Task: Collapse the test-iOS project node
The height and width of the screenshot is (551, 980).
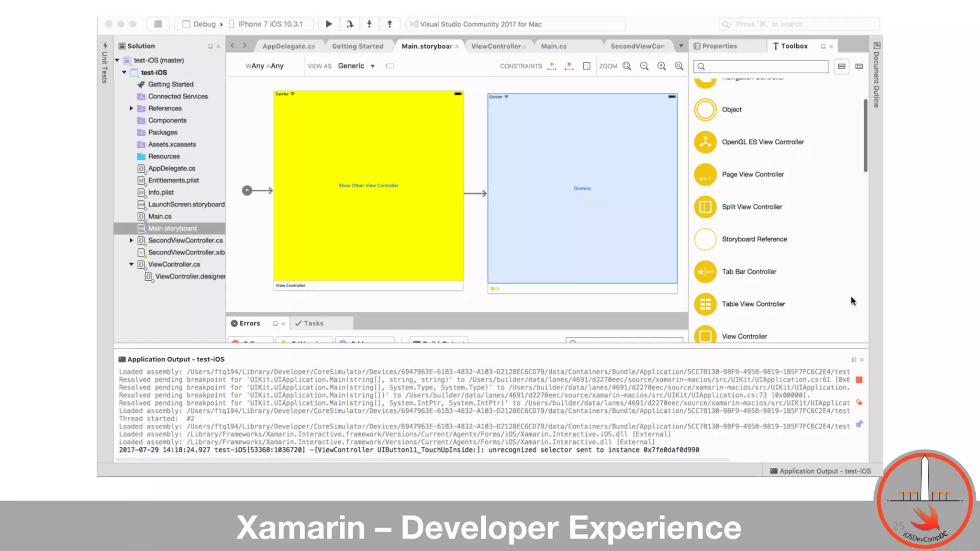Action: pyautogui.click(x=124, y=72)
